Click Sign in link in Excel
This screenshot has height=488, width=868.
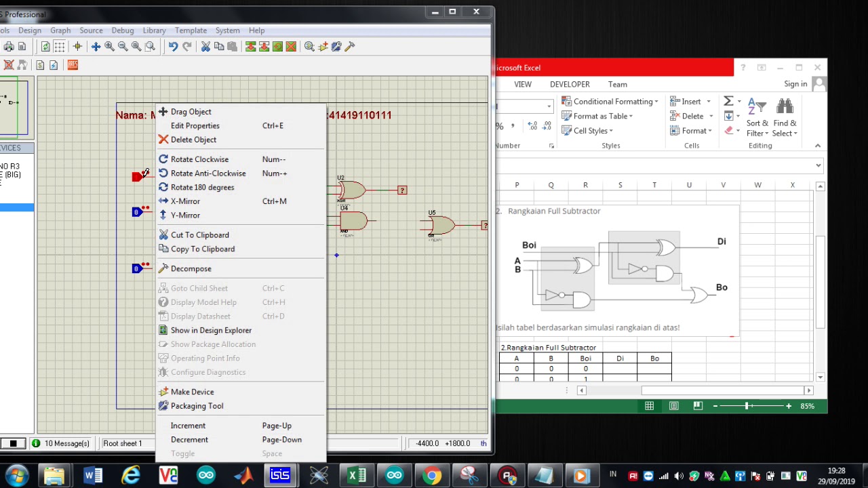click(x=795, y=84)
